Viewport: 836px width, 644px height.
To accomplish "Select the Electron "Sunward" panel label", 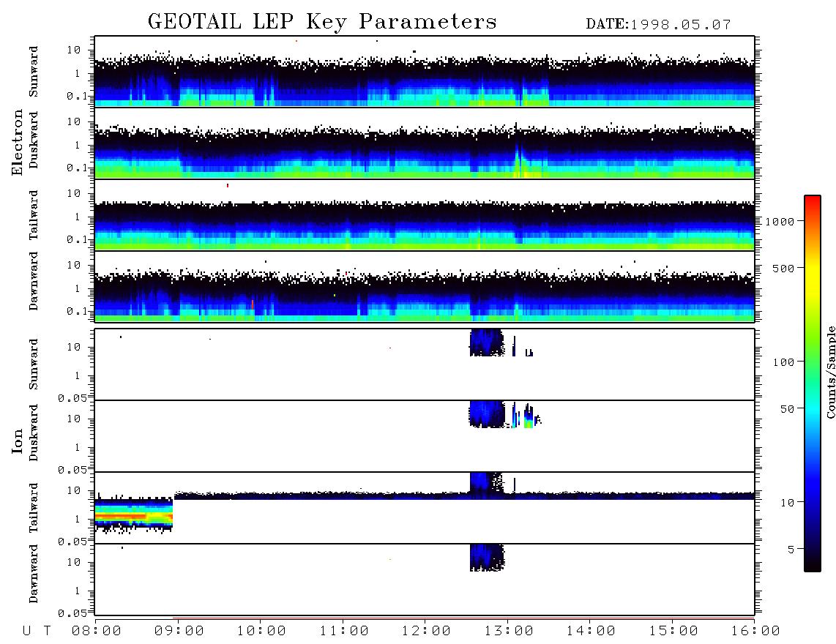I will [x=34, y=72].
